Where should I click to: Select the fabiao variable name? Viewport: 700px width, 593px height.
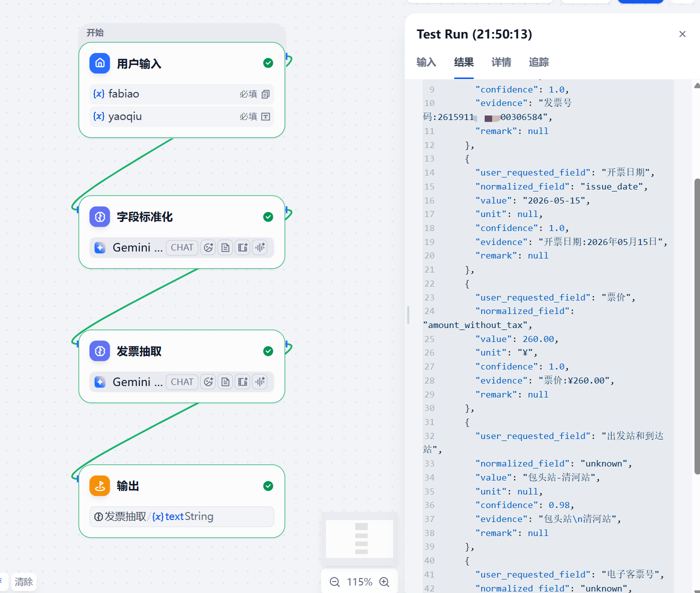124,94
